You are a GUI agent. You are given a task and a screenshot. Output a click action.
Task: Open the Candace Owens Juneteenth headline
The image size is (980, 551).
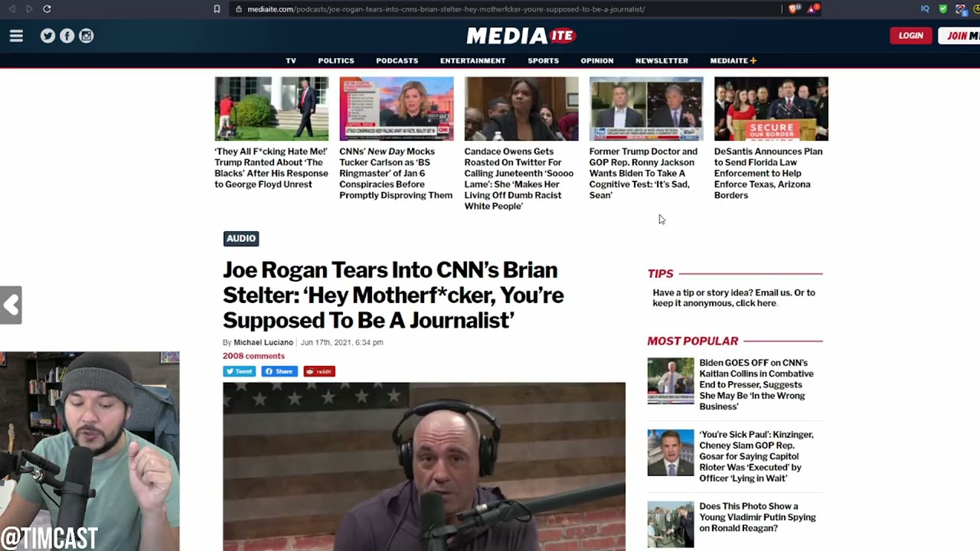(x=521, y=178)
